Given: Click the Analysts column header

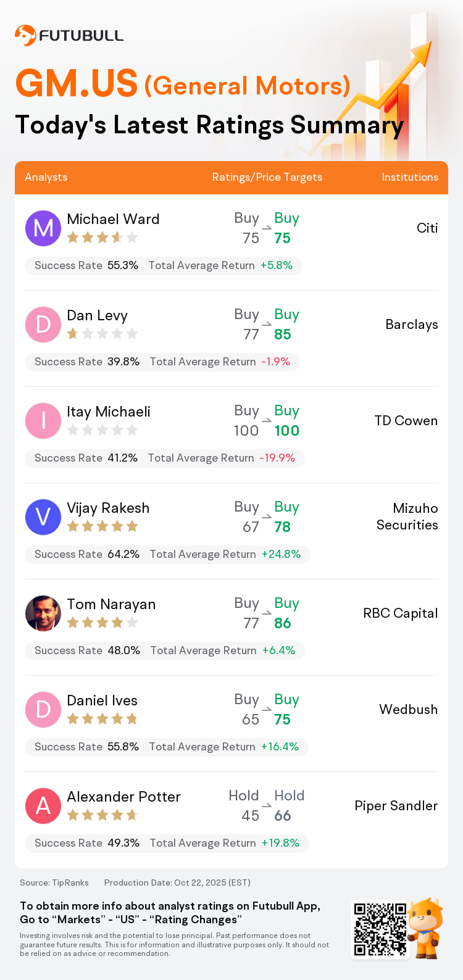Looking at the screenshot, I should point(46,177).
